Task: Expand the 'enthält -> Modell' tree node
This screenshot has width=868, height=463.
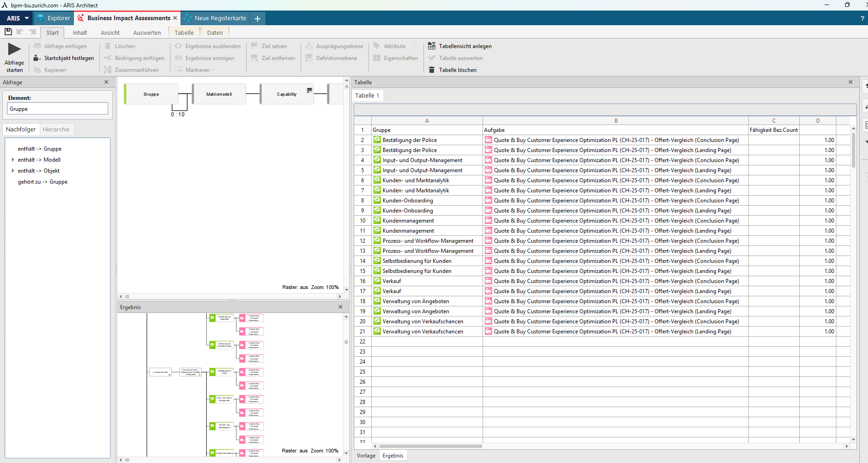Action: tap(13, 160)
